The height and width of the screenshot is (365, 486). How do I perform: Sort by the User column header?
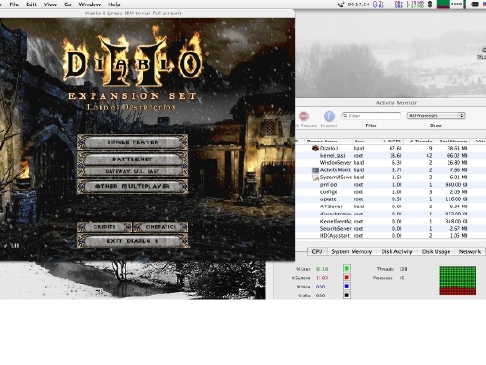[x=367, y=141]
